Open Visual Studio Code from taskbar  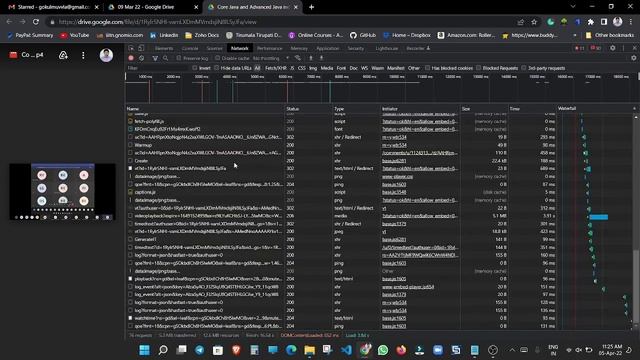(x=346, y=350)
